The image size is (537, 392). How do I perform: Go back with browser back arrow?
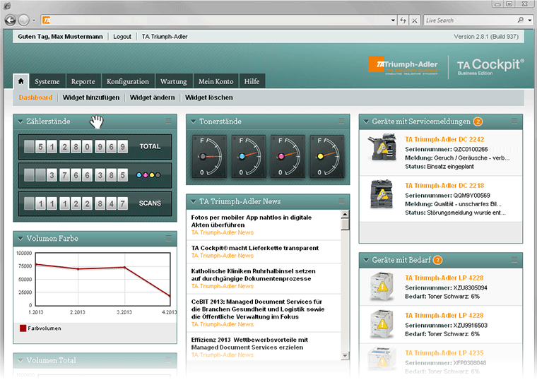click(x=11, y=20)
